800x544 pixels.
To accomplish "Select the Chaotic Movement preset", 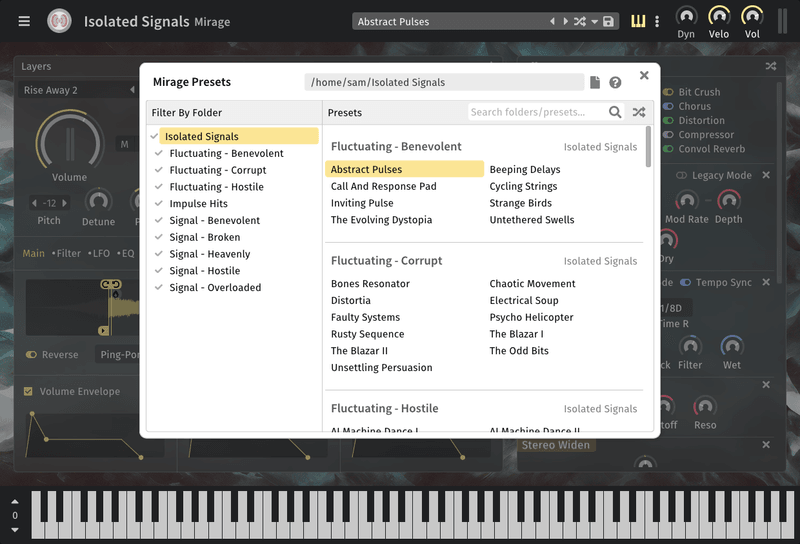I will point(532,284).
